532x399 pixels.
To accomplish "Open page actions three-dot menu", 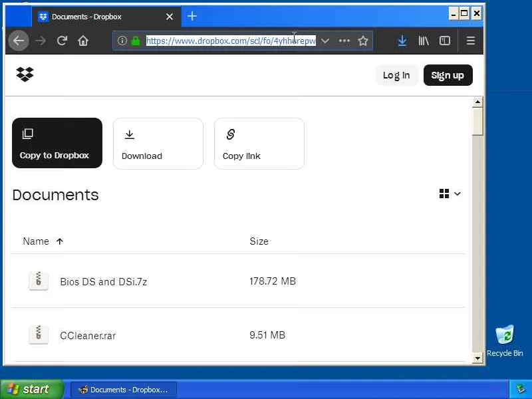I will pyautogui.click(x=344, y=41).
